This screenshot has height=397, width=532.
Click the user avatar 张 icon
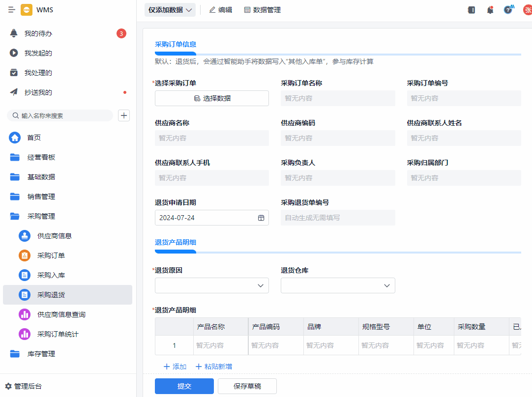click(x=527, y=10)
